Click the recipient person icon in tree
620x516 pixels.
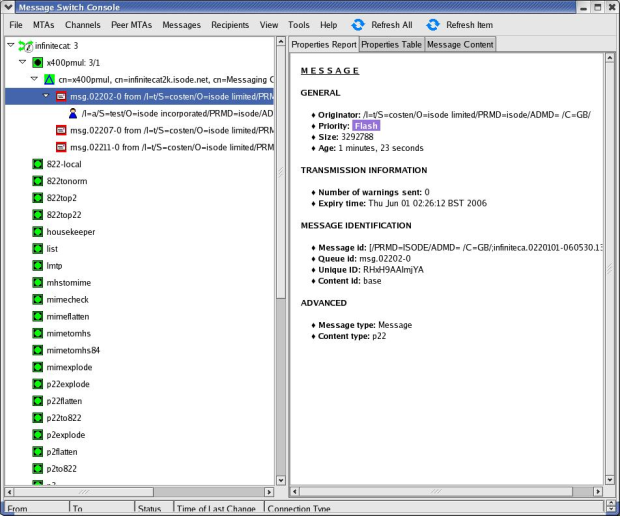coord(73,113)
